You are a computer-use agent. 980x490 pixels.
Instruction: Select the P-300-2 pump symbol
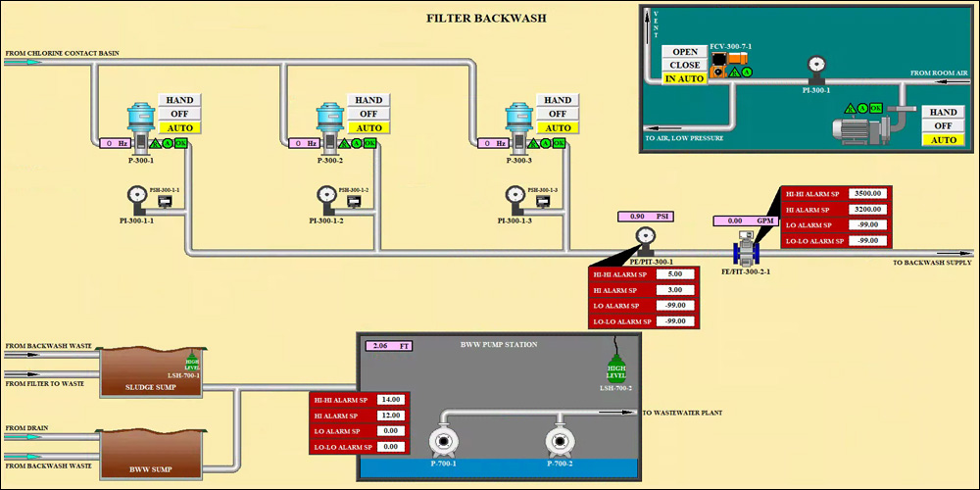[329, 124]
